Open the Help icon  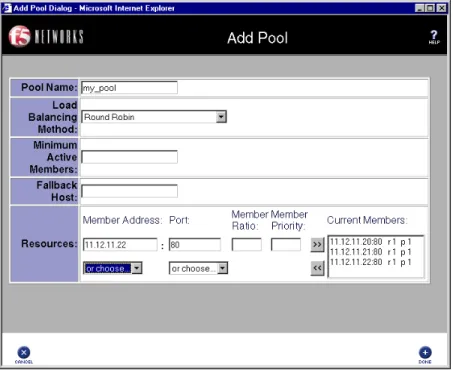434,37
